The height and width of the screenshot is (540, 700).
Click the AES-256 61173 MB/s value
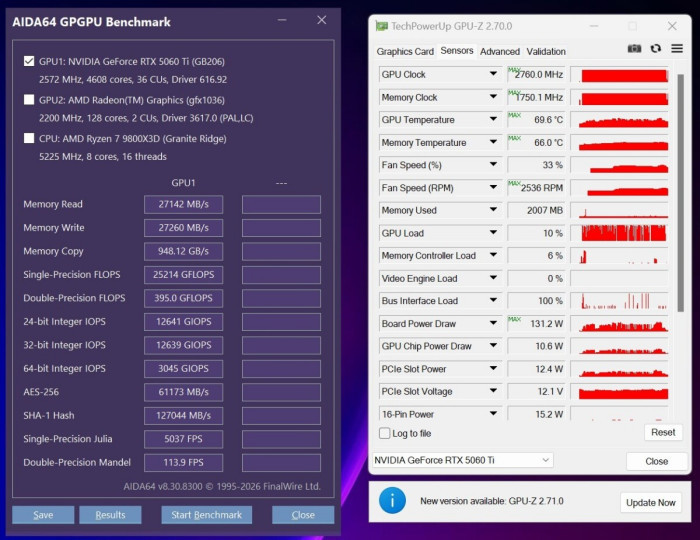[x=183, y=392]
